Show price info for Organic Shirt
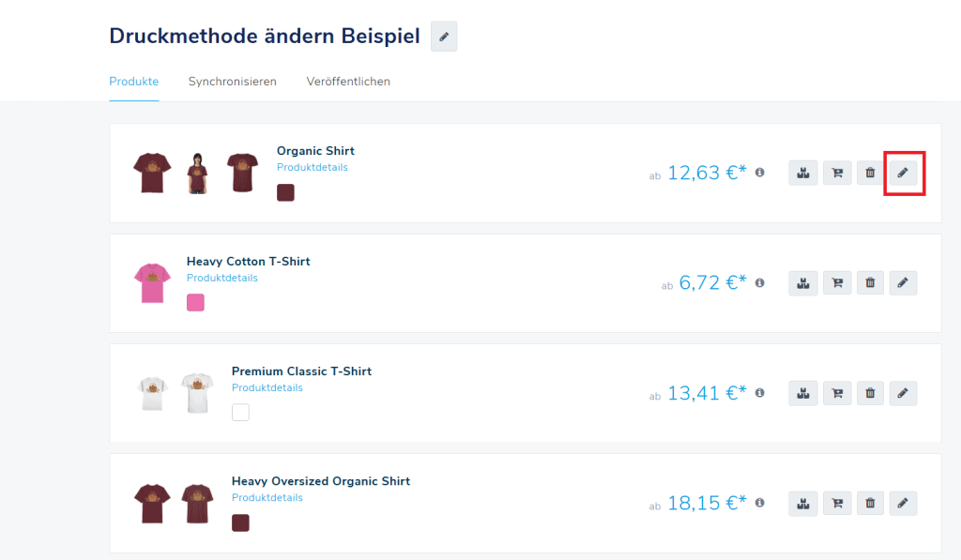The height and width of the screenshot is (560, 961). coord(760,173)
